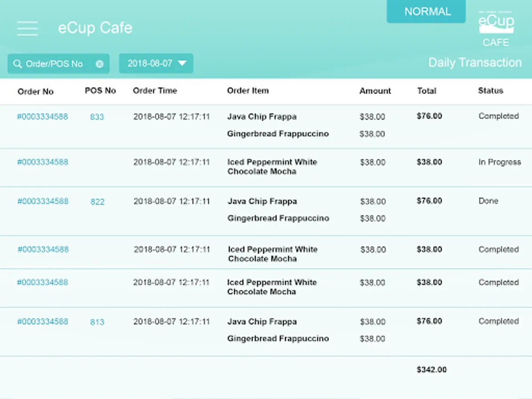Clear the Order/POS No search field
Image resolution: width=532 pixels, height=399 pixels.
point(100,64)
